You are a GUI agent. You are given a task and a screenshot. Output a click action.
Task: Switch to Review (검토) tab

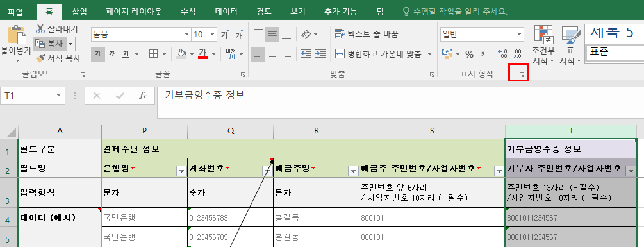coord(263,12)
